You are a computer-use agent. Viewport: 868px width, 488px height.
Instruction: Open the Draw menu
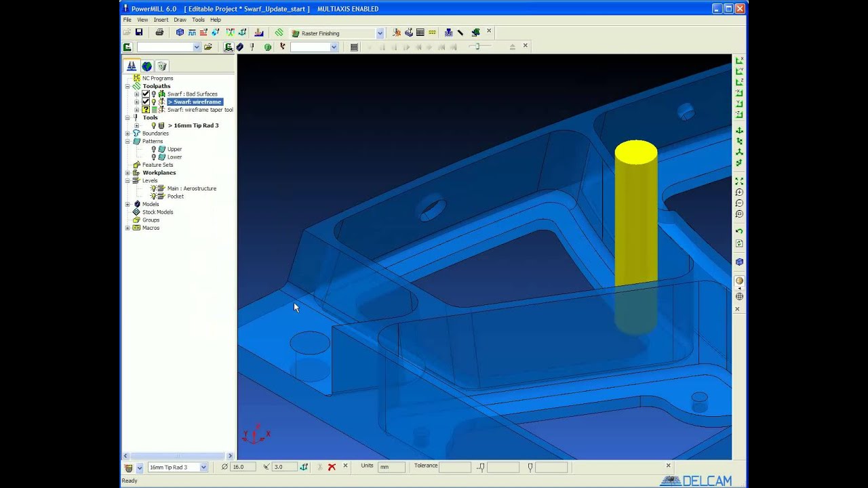click(x=180, y=20)
